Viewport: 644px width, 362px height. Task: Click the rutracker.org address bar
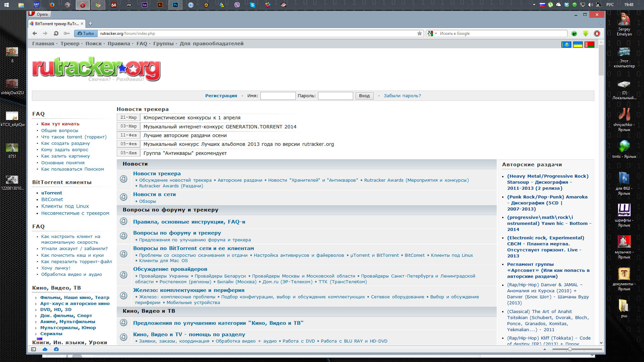(257, 34)
